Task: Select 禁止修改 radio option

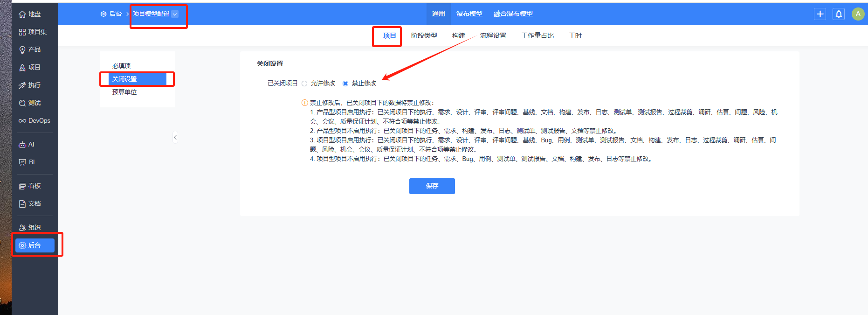Action: pos(345,84)
